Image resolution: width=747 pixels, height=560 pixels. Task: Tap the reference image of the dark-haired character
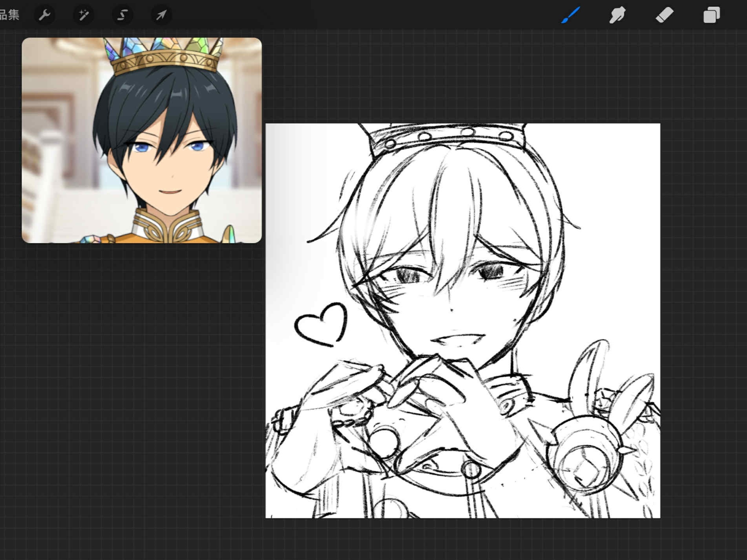click(142, 140)
